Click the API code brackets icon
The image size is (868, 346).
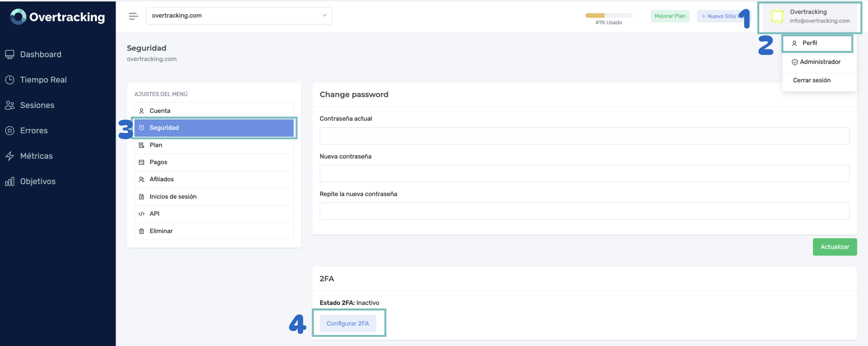tap(141, 214)
